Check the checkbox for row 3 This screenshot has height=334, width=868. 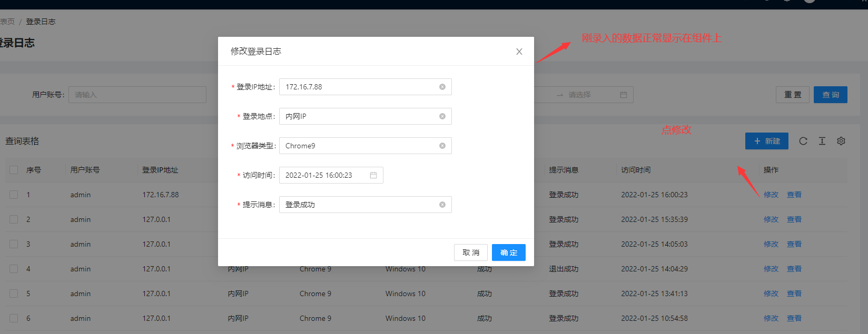(14, 244)
